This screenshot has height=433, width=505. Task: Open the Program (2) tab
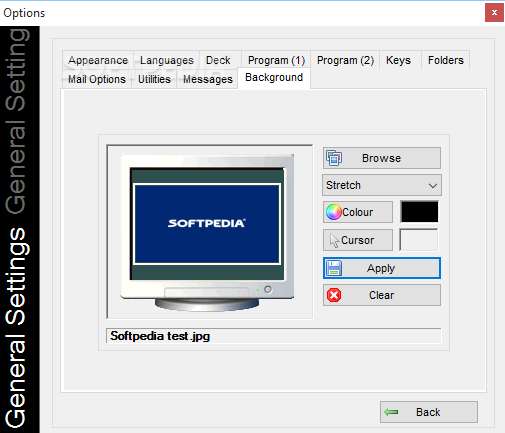pos(345,60)
